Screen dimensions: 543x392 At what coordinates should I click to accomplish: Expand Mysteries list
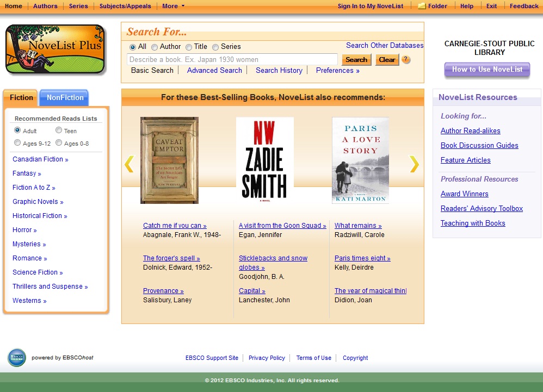tap(29, 244)
